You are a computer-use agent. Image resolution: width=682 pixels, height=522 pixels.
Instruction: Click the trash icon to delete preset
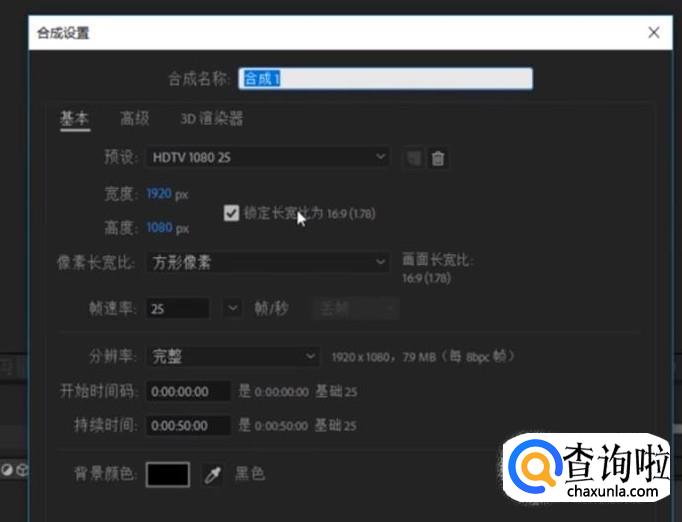pyautogui.click(x=438, y=158)
